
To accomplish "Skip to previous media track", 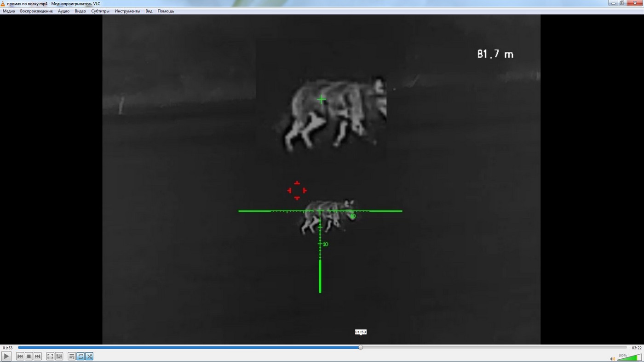I will (20, 356).
